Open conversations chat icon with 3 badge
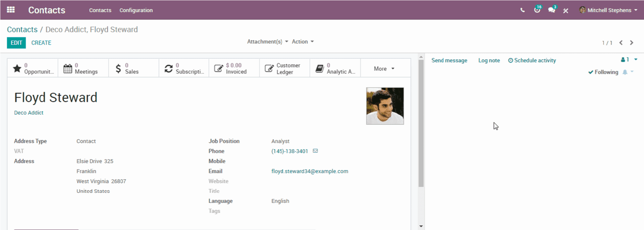The height and width of the screenshot is (230, 644). click(x=552, y=10)
